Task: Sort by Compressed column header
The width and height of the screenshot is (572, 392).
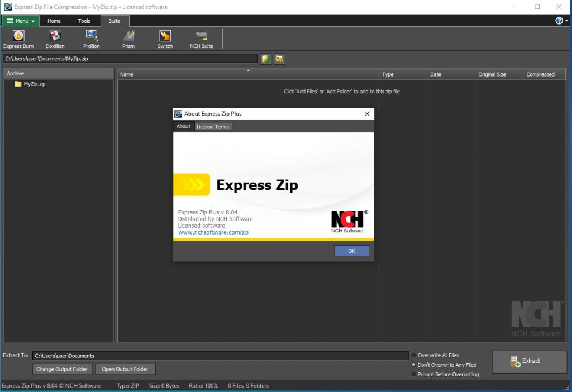Action: point(545,74)
